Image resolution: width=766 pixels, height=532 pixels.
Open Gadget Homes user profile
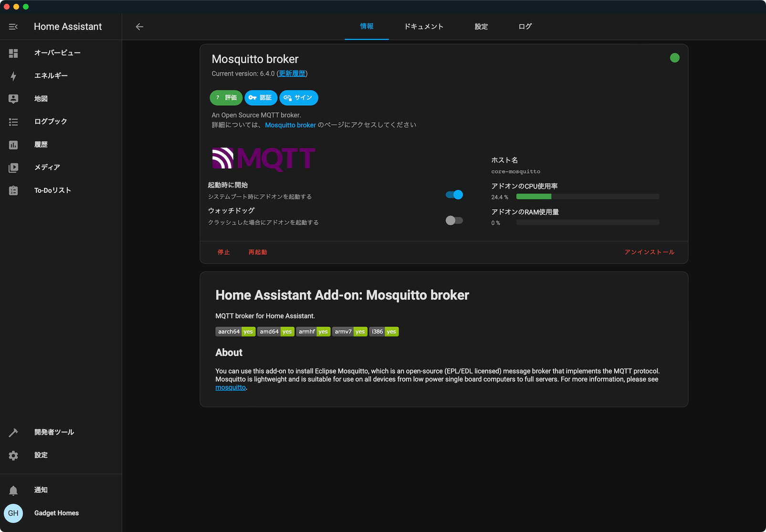[x=61, y=513]
